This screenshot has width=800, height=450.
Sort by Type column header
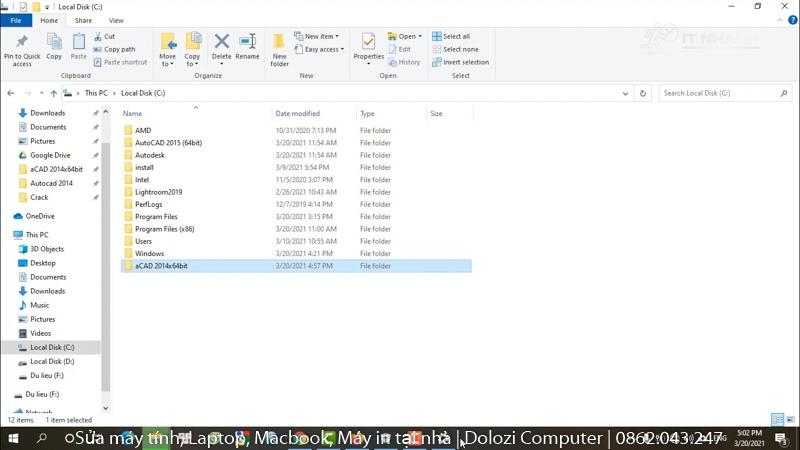pyautogui.click(x=367, y=114)
